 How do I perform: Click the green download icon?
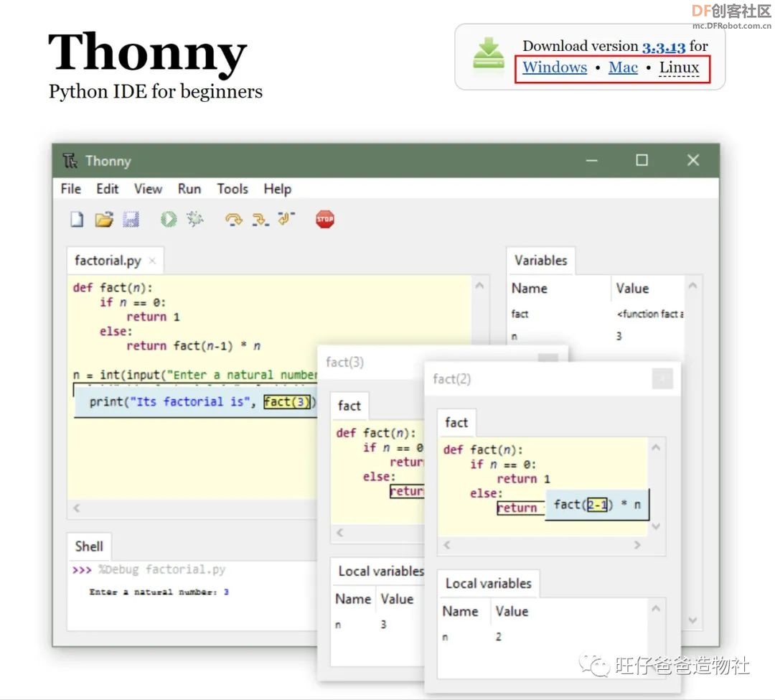[489, 54]
